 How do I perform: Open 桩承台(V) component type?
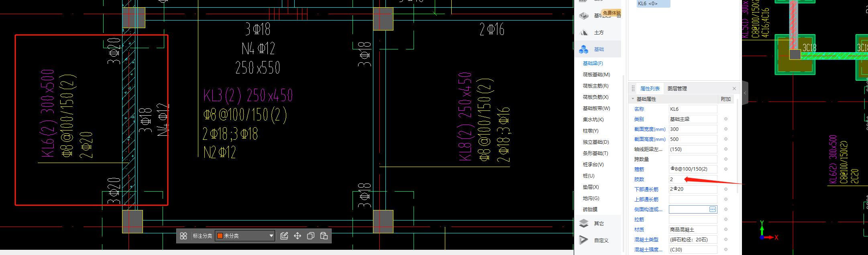[x=593, y=165]
